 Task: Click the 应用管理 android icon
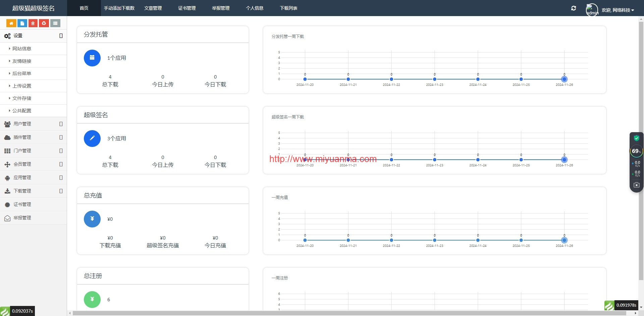(7, 178)
